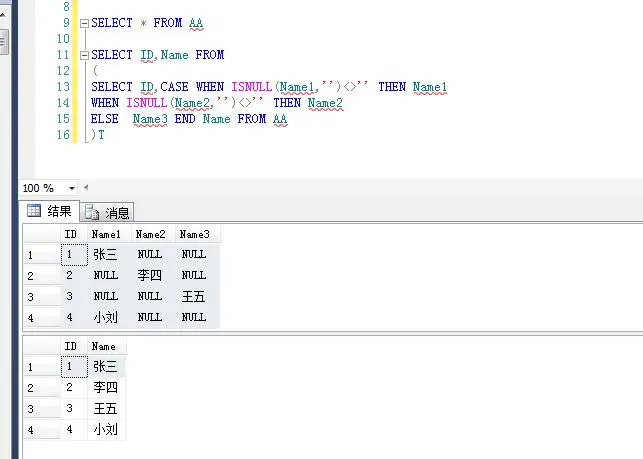Select the Name3 column header in first grid
643x459 pixels.
[198, 234]
